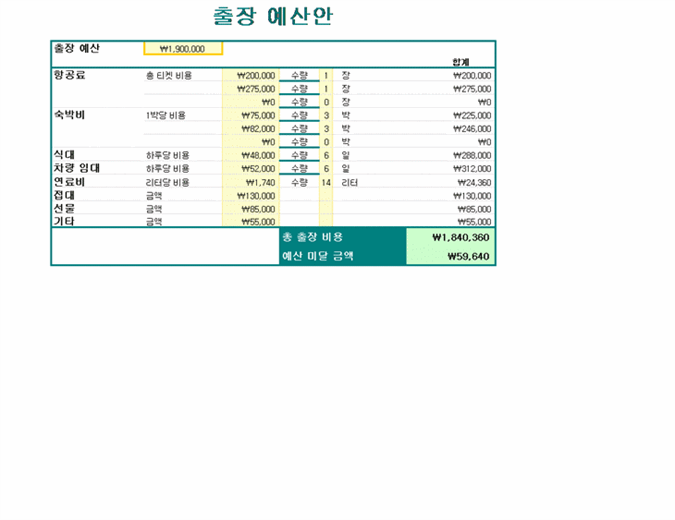Select the 접대 amount cell ₩130,000
The width and height of the screenshot is (675, 520).
pyautogui.click(x=250, y=196)
